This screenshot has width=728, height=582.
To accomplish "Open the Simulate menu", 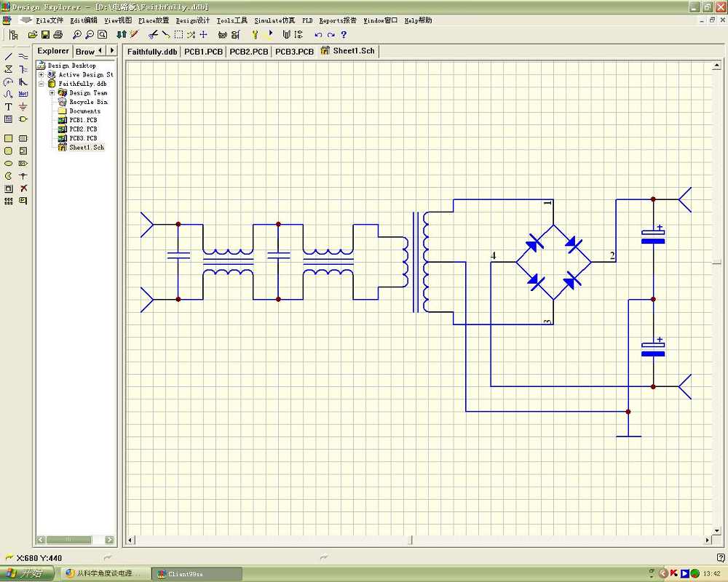I will [274, 20].
